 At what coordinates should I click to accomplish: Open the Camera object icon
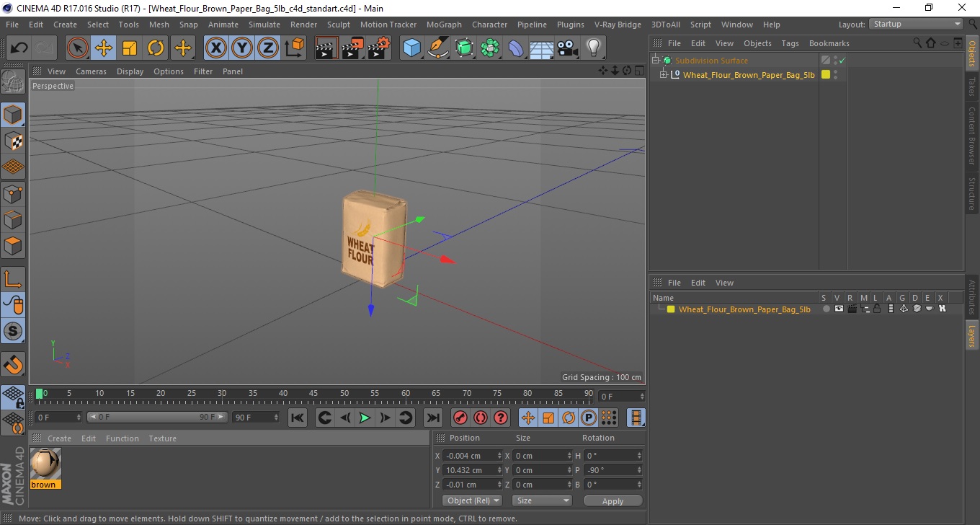567,48
